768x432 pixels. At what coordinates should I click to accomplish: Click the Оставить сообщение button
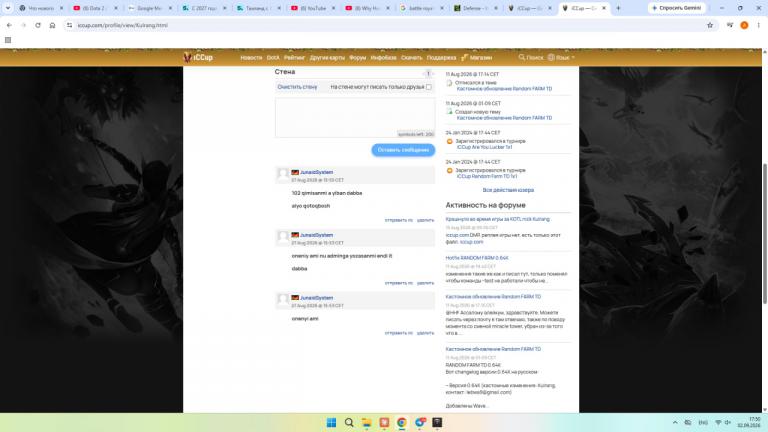pyautogui.click(x=403, y=150)
